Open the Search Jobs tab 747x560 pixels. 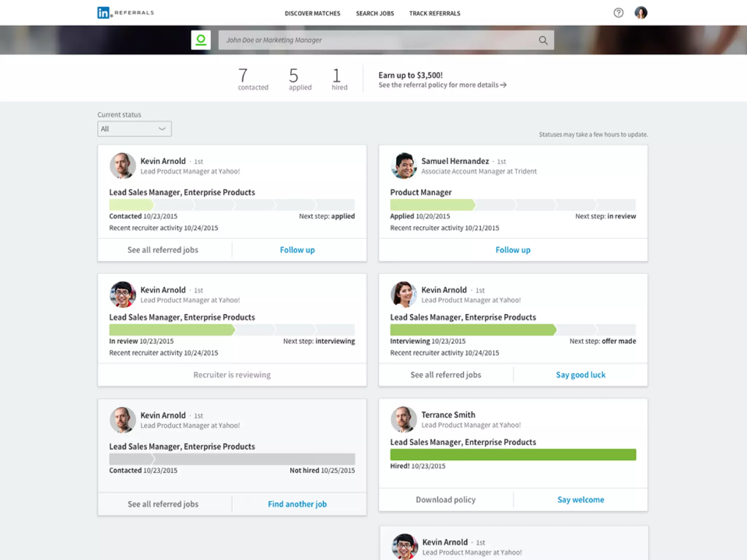375,13
